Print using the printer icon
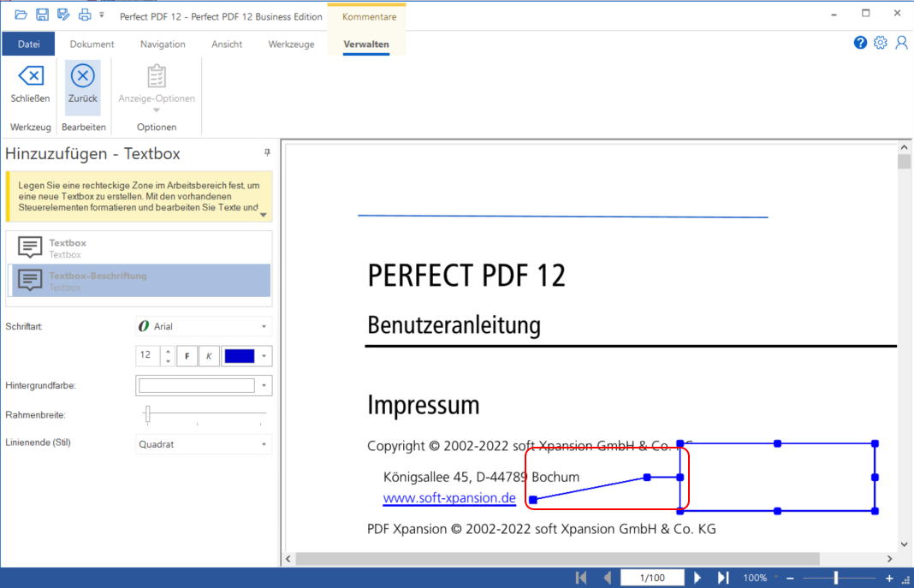Screen dimensions: 914x588 tap(84, 14)
